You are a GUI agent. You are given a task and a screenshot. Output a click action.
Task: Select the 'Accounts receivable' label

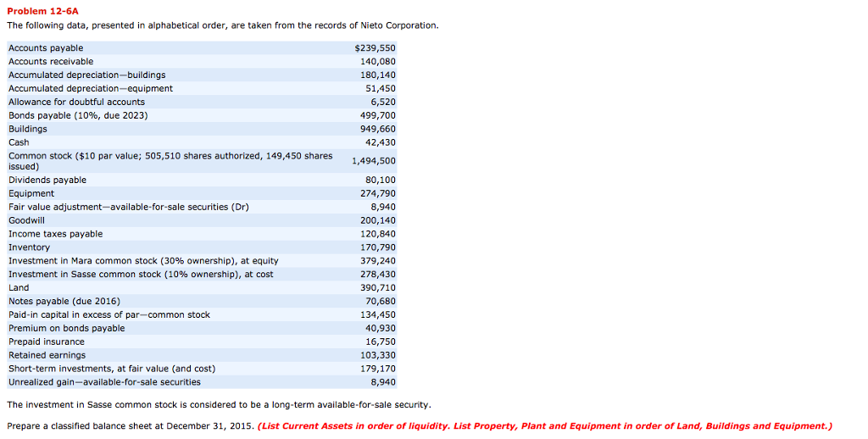point(51,62)
